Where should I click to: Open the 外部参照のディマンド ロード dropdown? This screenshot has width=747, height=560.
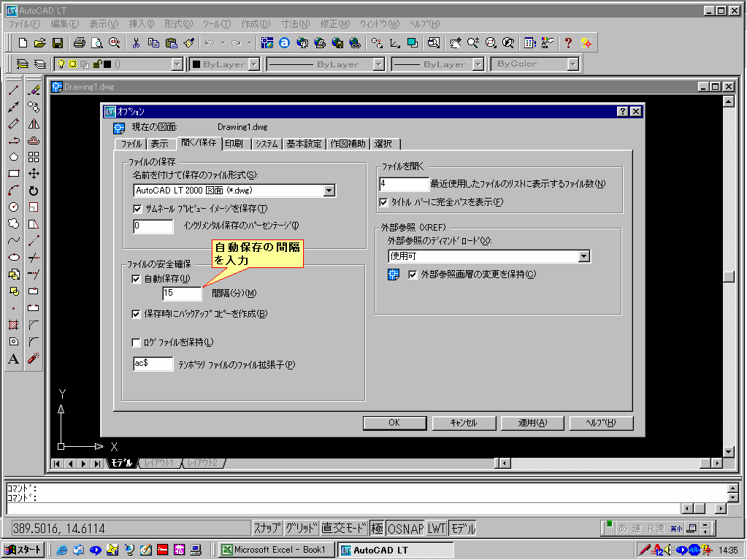584,256
